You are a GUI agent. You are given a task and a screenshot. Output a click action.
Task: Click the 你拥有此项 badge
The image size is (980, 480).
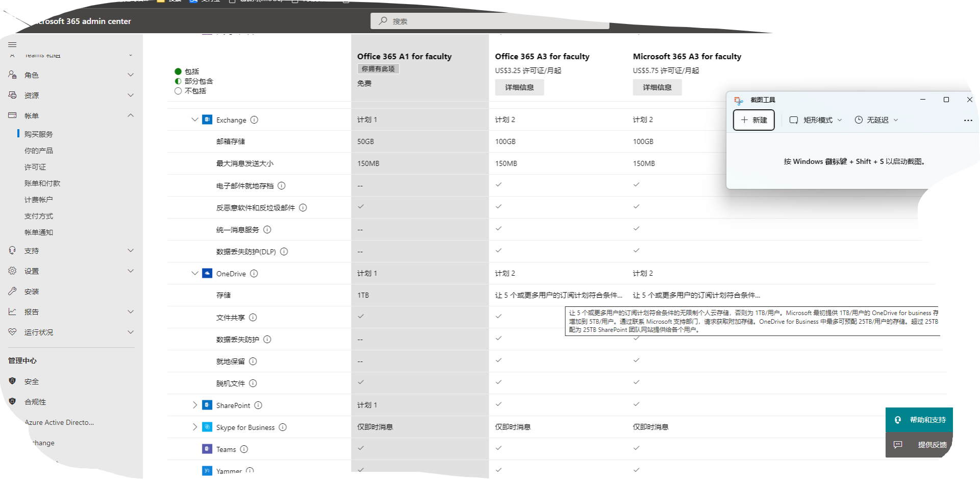(x=378, y=69)
